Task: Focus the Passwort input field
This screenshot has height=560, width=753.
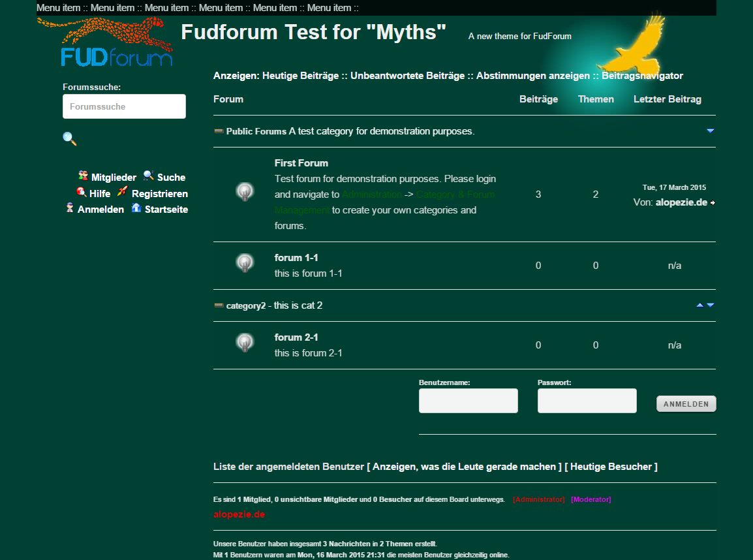Action: click(x=587, y=401)
